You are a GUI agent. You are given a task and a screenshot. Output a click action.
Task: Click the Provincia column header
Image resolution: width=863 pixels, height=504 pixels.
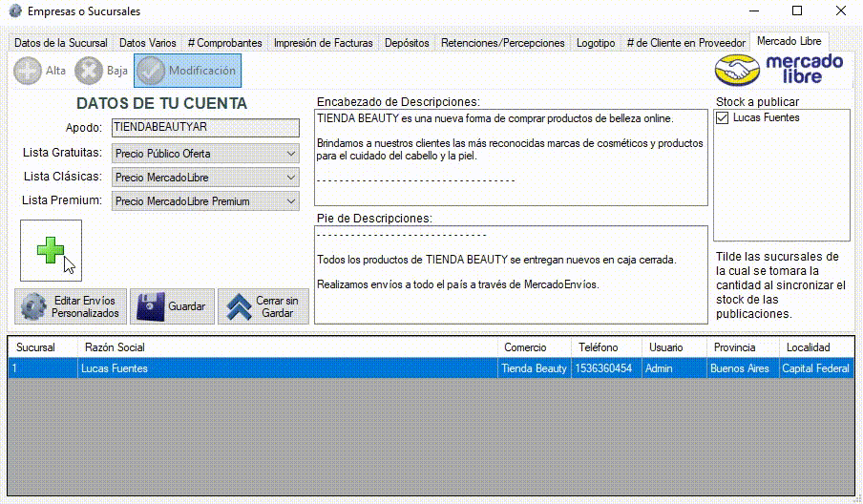(743, 347)
